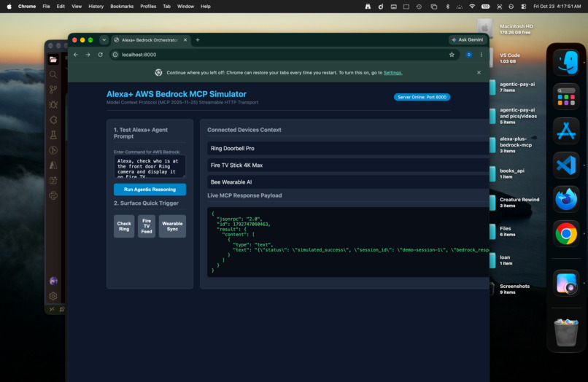Dismiss the restore tabs banner
The image size is (588, 382).
click(x=479, y=73)
